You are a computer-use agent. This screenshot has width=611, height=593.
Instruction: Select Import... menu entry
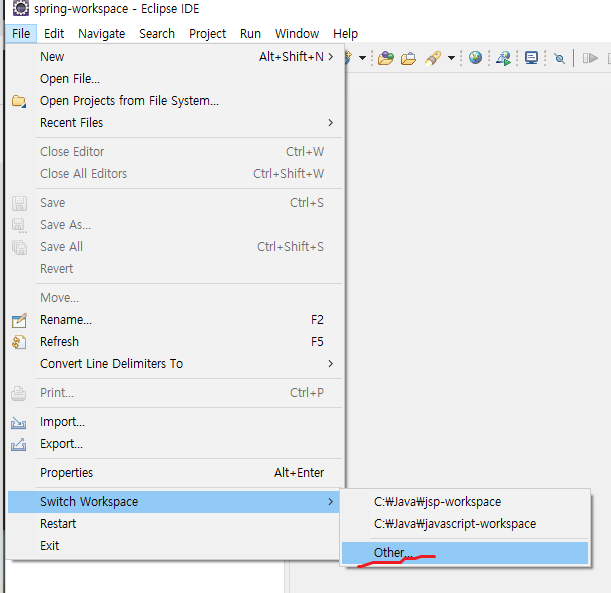click(x=175, y=422)
